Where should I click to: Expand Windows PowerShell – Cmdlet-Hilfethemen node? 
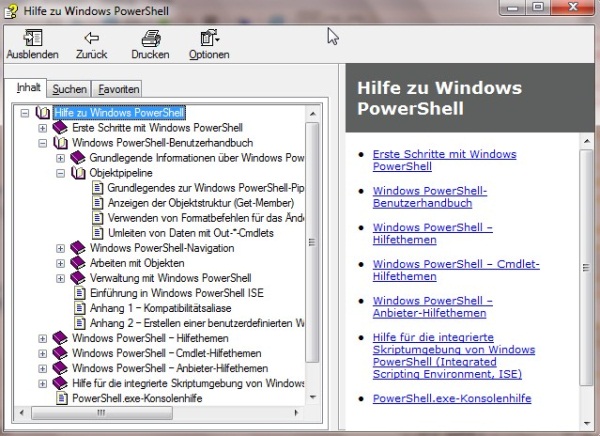pos(42,353)
